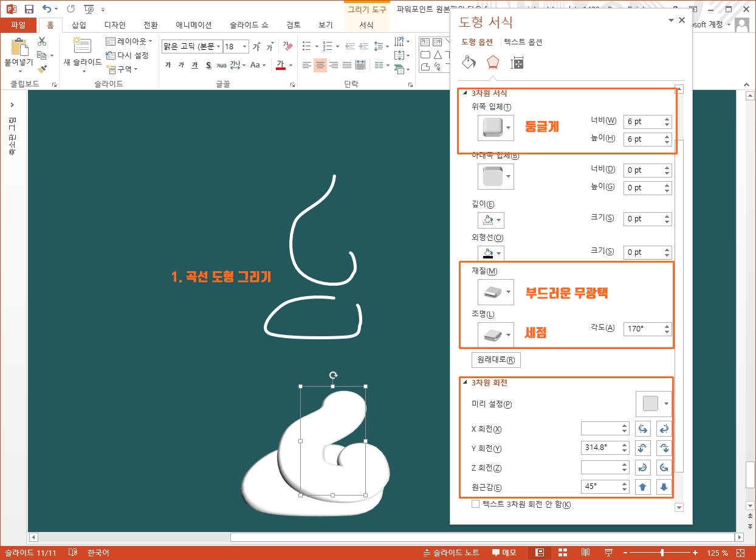Clear all text formatting eraser icon

(x=288, y=47)
